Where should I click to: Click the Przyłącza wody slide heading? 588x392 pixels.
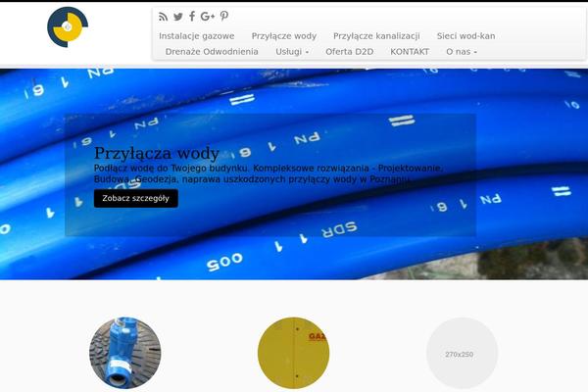[157, 153]
